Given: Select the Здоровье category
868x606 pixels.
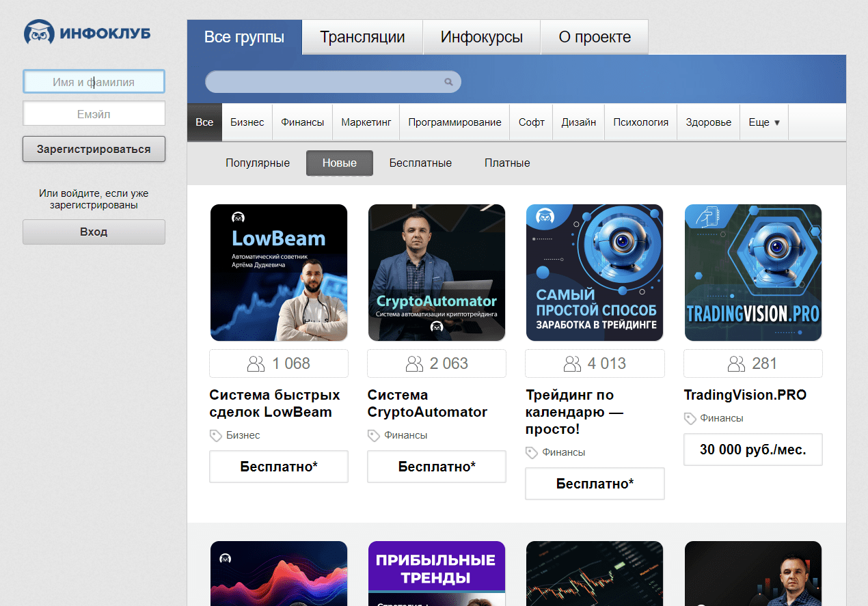Looking at the screenshot, I should (709, 122).
